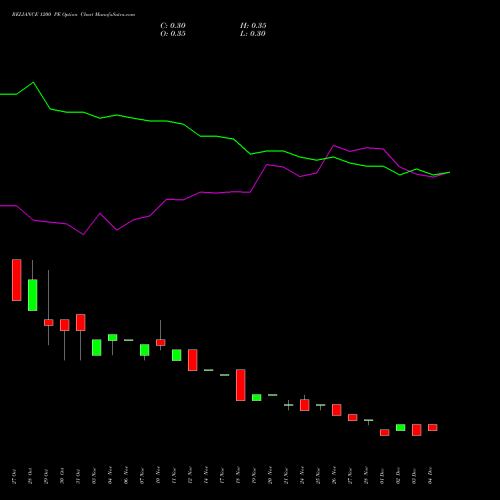Click the green candlestick above 28 Oct
The height and width of the screenshot is (500, 500).
pyautogui.click(x=33, y=295)
